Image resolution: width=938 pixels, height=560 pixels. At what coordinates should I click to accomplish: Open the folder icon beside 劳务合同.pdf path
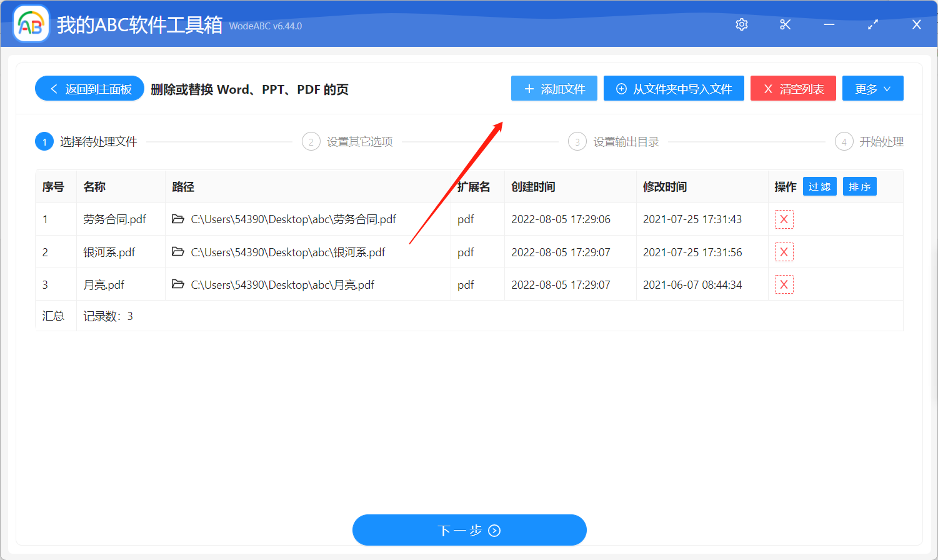pyautogui.click(x=178, y=219)
